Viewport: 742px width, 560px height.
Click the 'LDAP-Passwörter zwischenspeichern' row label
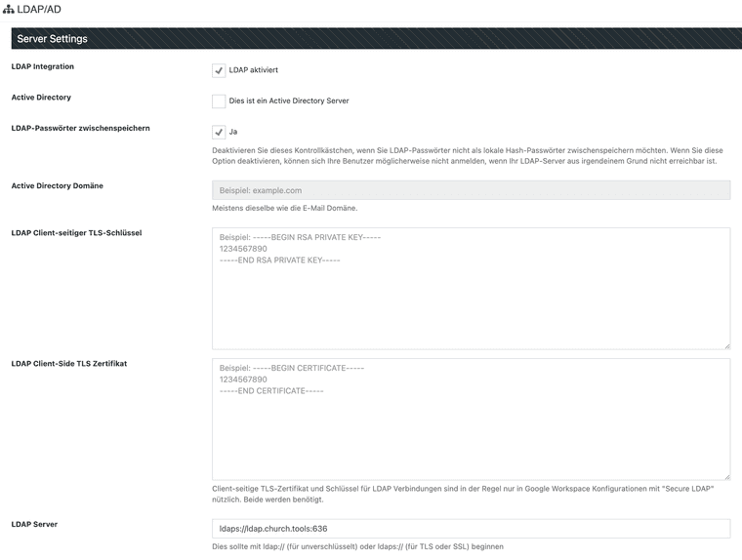(80, 128)
